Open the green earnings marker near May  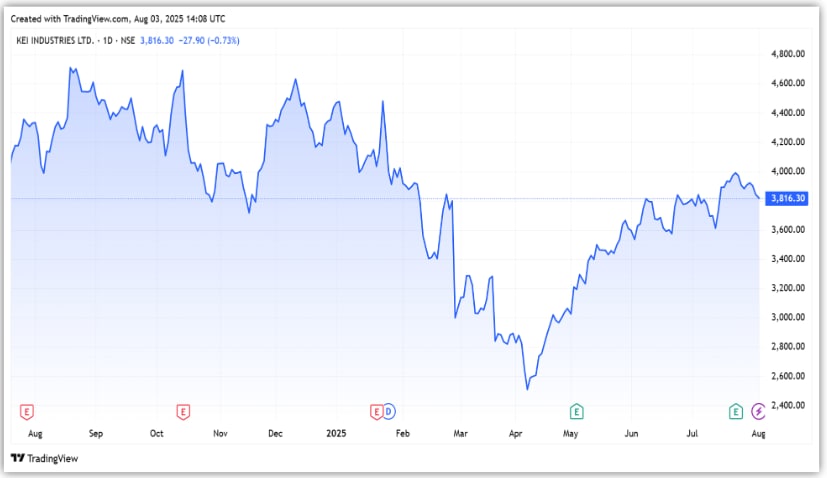coord(576,411)
